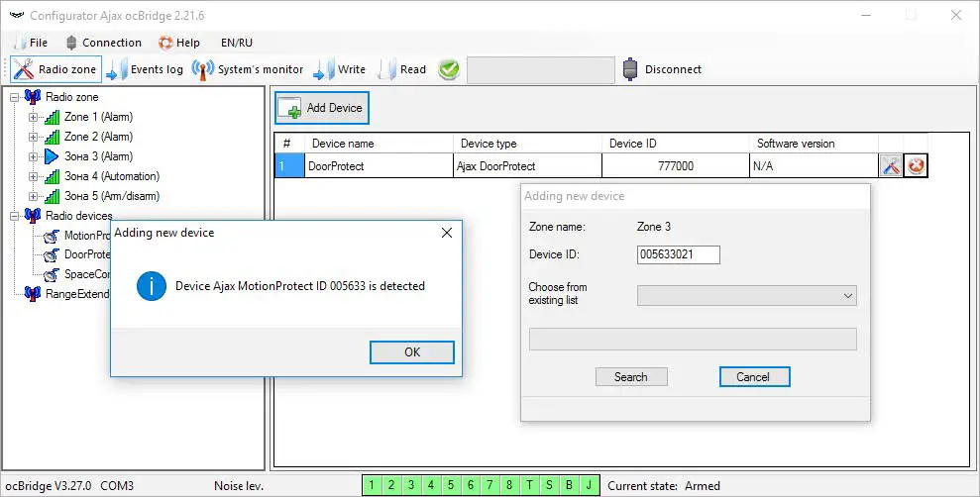The width and height of the screenshot is (980, 497).
Task: Click the Current state Armed status text
Action: [664, 486]
